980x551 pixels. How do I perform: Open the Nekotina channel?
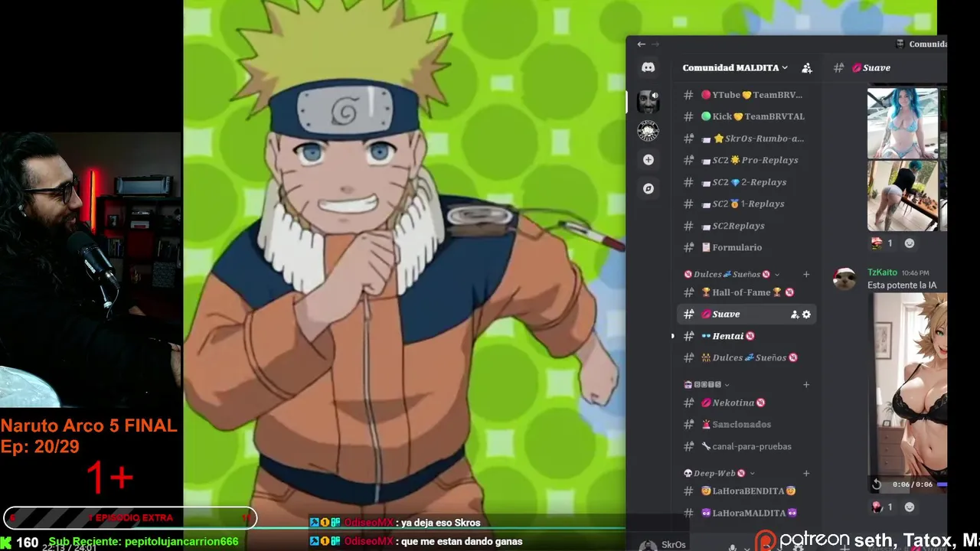coord(746,403)
